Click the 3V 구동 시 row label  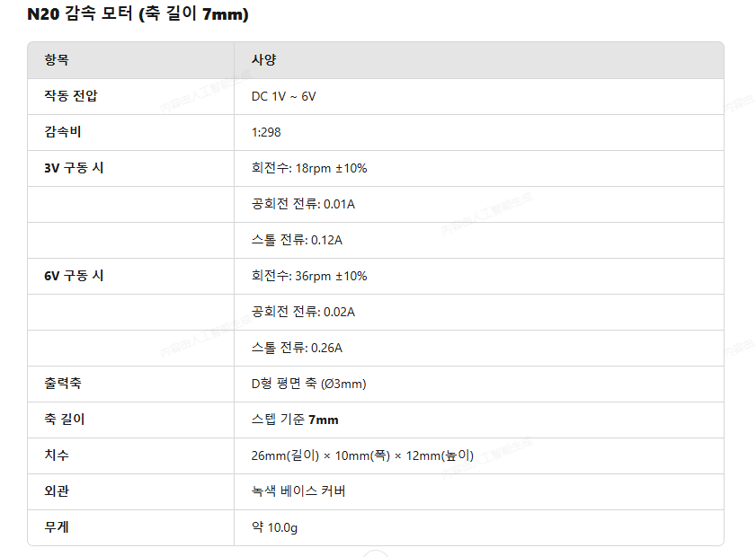pos(74,168)
